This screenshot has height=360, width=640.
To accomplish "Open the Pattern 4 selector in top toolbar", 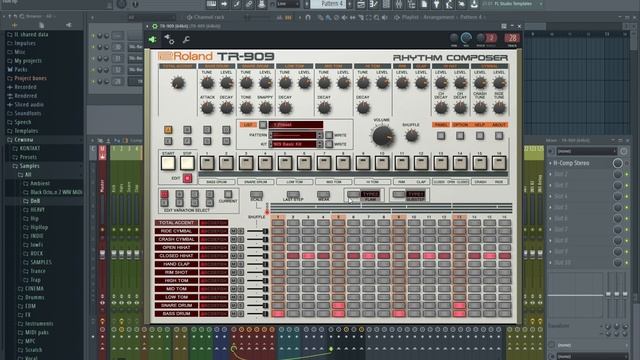I will [329, 4].
